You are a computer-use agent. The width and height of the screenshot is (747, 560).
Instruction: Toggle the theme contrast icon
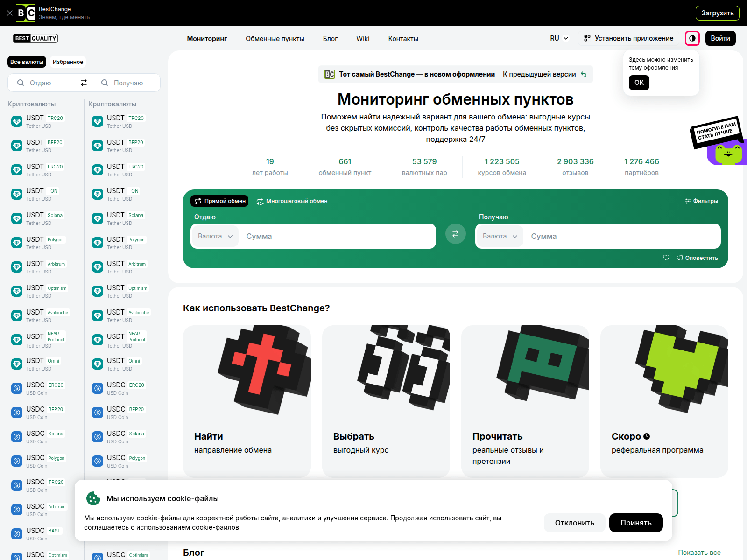692,38
